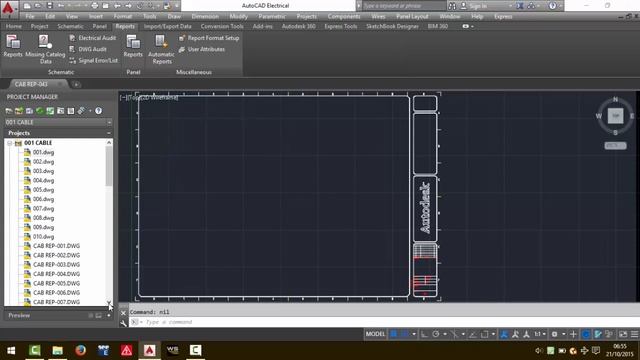This screenshot has height=360, width=640.
Task: Toggle isometric drafting in status bar
Action: tap(455, 334)
